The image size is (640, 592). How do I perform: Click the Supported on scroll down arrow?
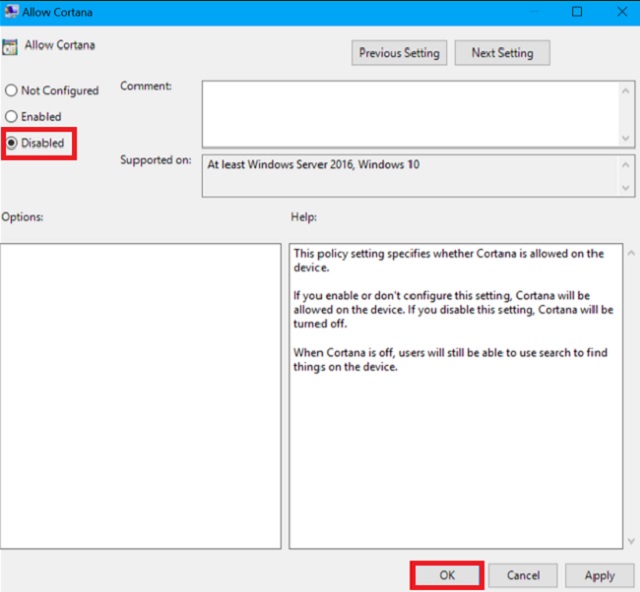tap(626, 188)
